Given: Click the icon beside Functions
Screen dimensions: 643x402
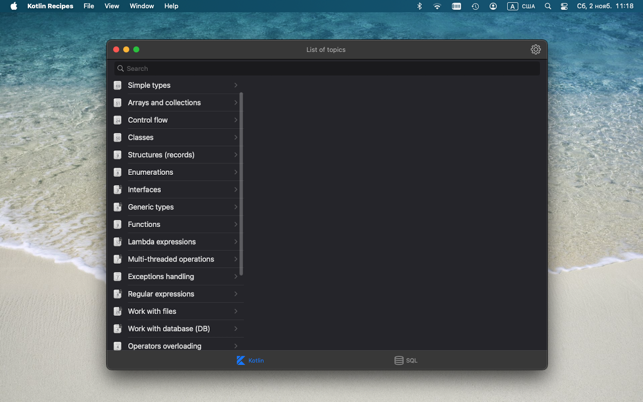Looking at the screenshot, I should coord(118,224).
